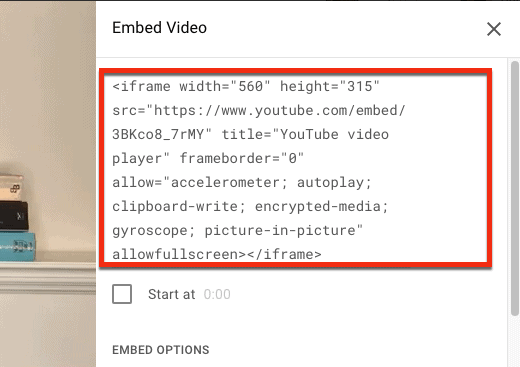Click the stacked books in video preview

17,218
